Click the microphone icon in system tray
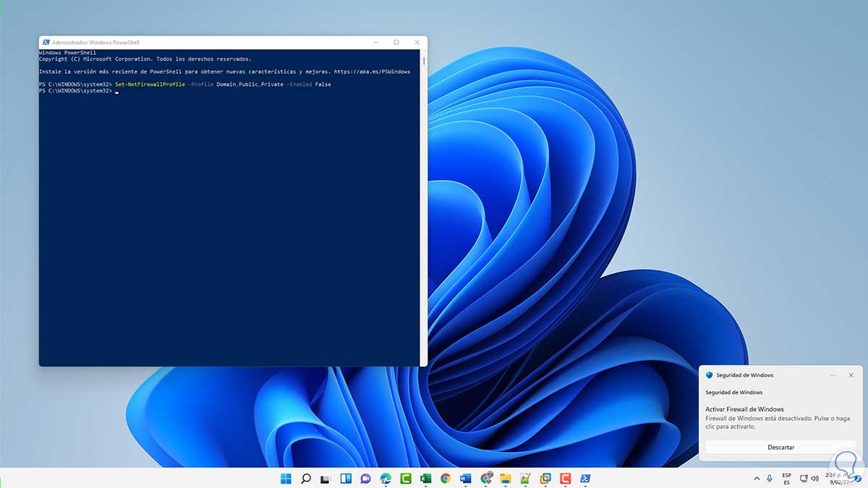The width and height of the screenshot is (868, 488). (x=770, y=479)
